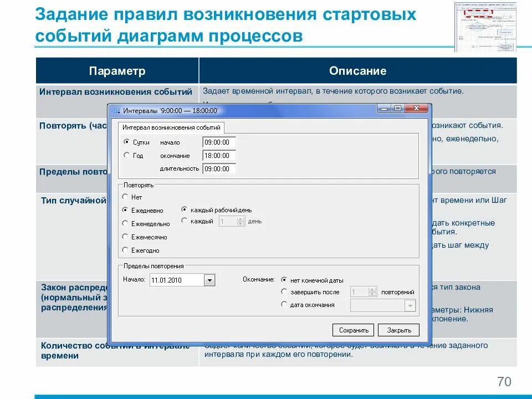This screenshot has height=399, width=532.
Task: Click the каждый день stepper arrows
Action: (241, 221)
